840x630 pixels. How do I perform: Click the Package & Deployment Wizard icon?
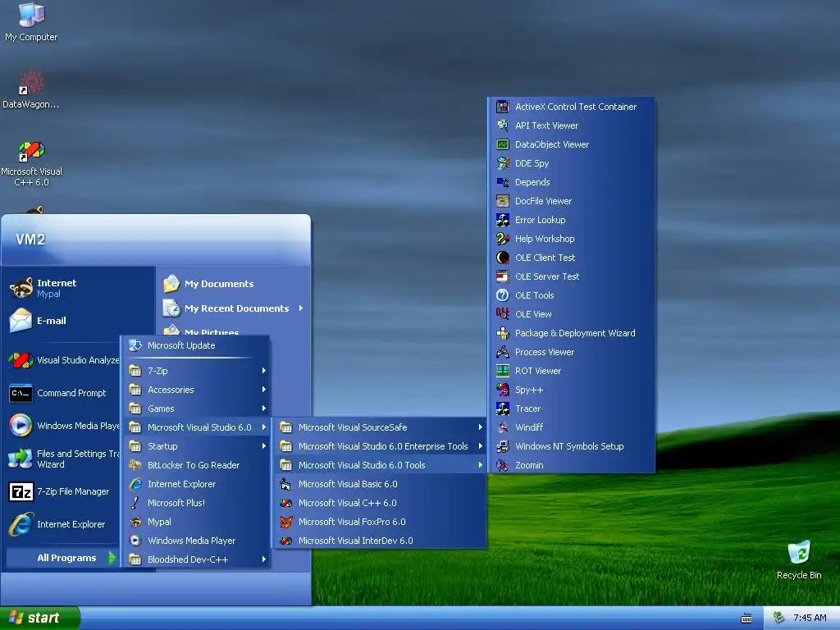pyautogui.click(x=503, y=333)
